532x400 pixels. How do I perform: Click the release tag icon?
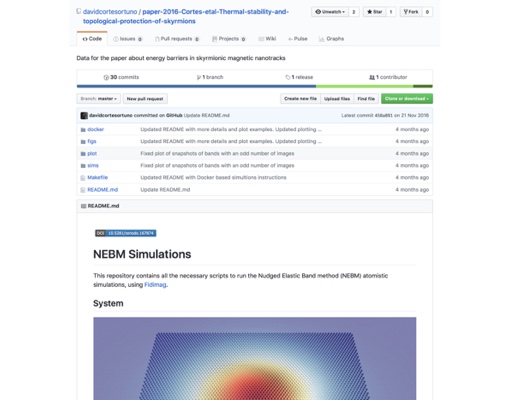(288, 77)
